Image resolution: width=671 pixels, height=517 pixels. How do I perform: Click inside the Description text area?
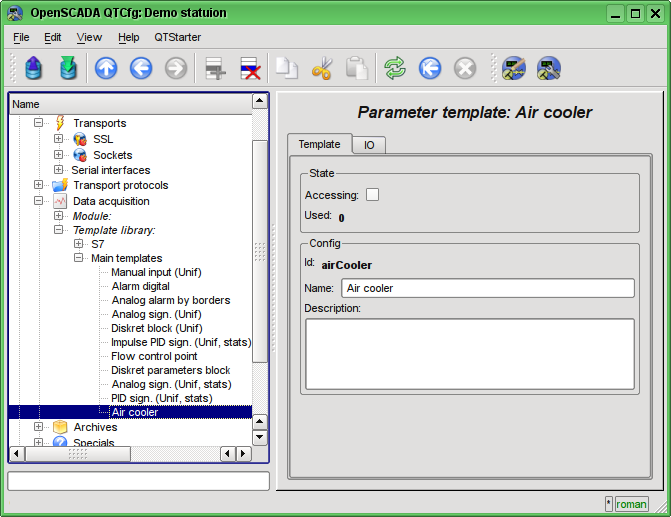pyautogui.click(x=469, y=353)
